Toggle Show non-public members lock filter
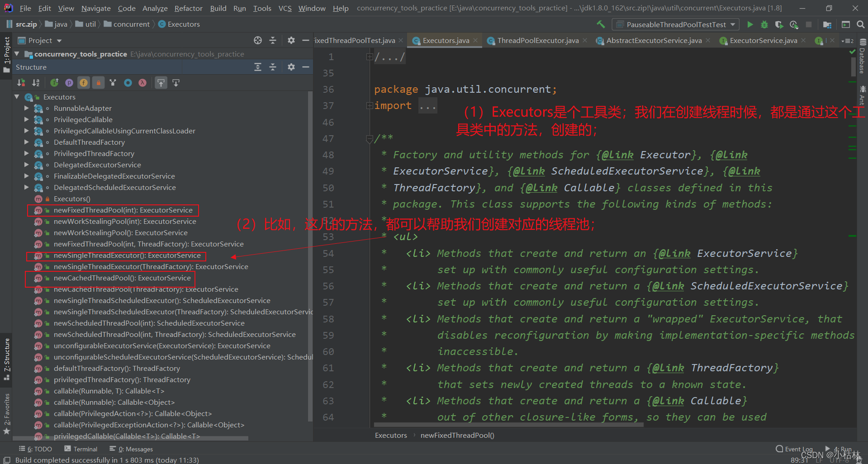868x464 pixels. click(98, 83)
